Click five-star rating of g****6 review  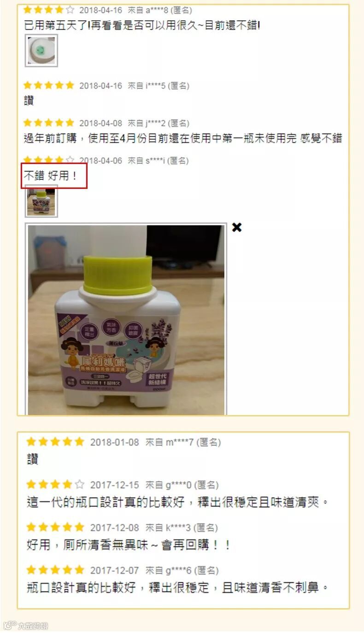point(55,570)
